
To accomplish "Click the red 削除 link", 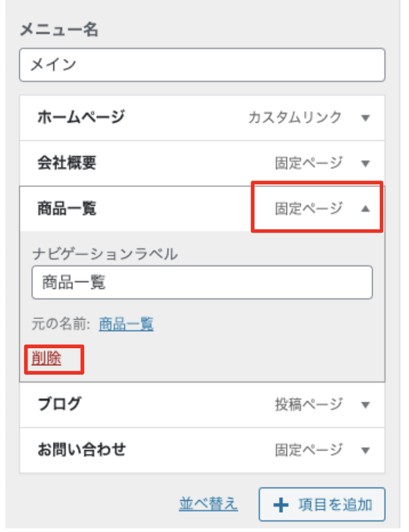I will 47,359.
